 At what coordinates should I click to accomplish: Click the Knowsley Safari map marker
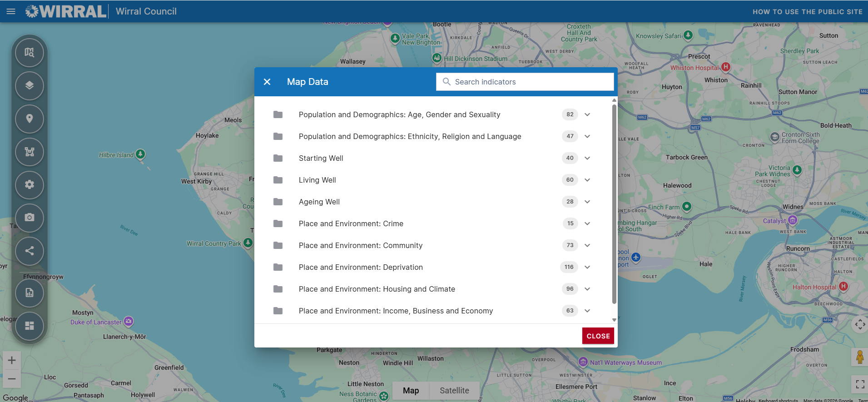click(688, 35)
